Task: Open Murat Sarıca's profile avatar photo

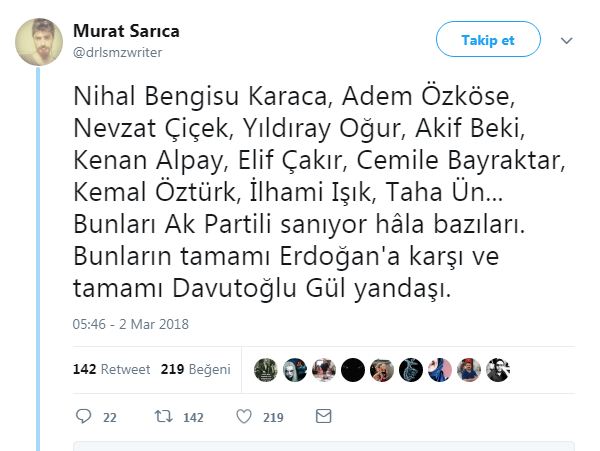Action: 40,41
